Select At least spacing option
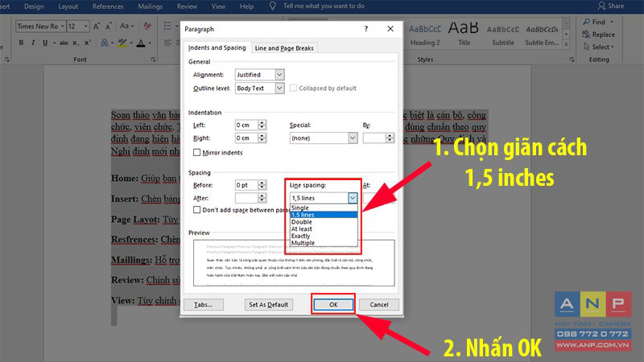The width and height of the screenshot is (644, 362). (x=324, y=228)
